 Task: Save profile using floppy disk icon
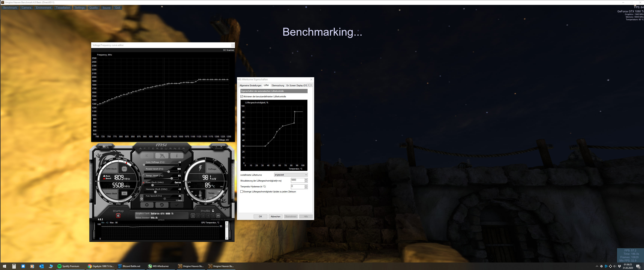[x=218, y=216]
